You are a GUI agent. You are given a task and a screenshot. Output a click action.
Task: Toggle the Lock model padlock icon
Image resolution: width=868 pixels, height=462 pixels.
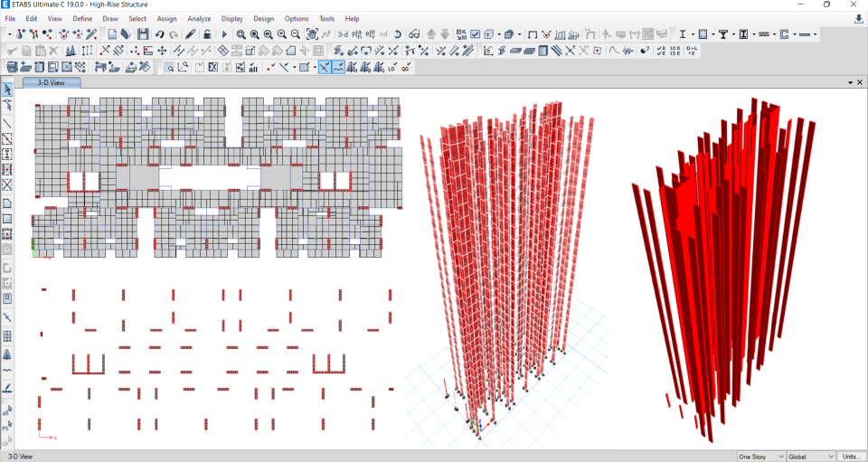pos(207,34)
